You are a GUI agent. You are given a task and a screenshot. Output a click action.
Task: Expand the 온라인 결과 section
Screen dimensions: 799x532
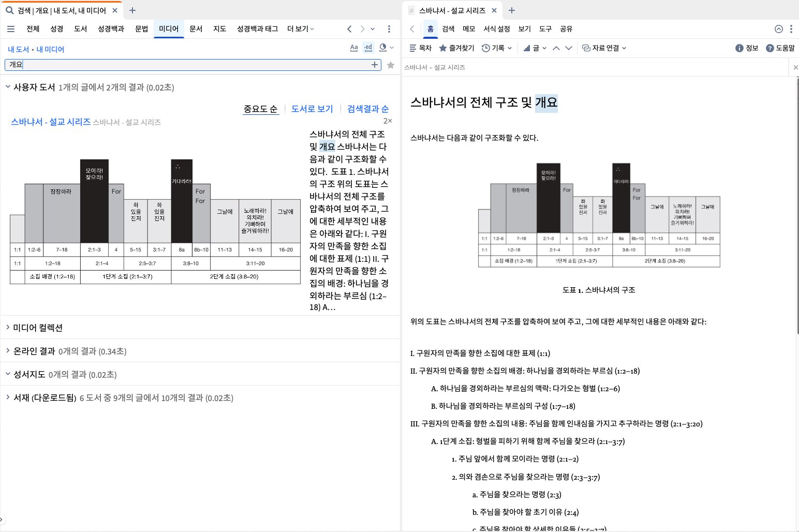(x=8, y=351)
